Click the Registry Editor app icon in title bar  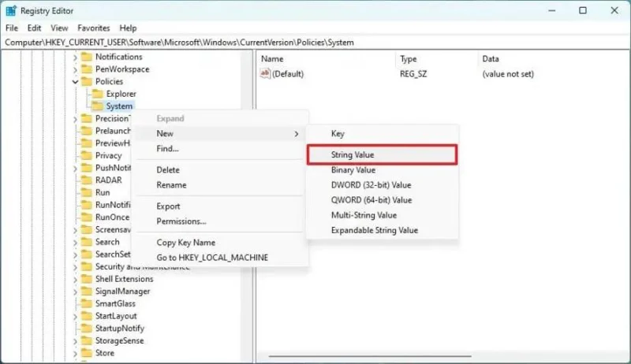pyautogui.click(x=11, y=11)
